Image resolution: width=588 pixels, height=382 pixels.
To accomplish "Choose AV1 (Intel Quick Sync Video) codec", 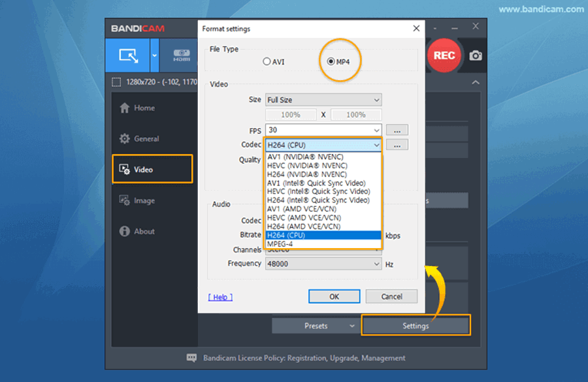I will tap(323, 183).
